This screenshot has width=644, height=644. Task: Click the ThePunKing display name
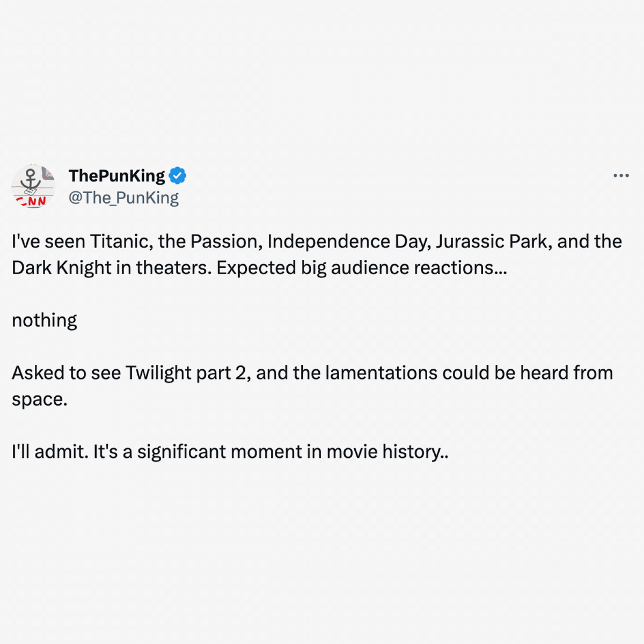point(116,176)
